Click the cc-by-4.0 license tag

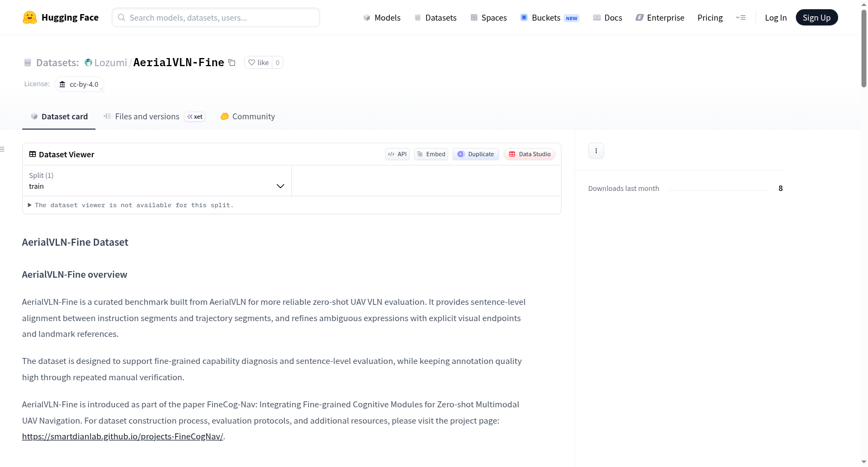click(79, 85)
